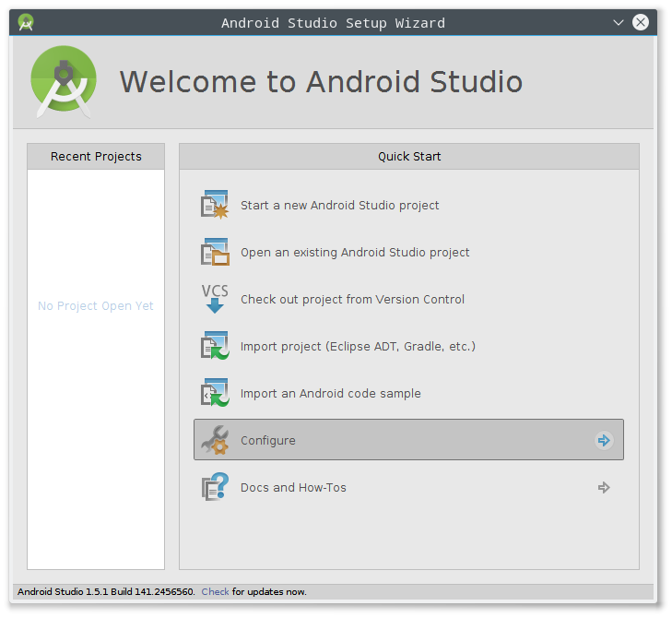Open Configure submenu via blue arrow
Screen dimensions: 672x618
click(604, 440)
